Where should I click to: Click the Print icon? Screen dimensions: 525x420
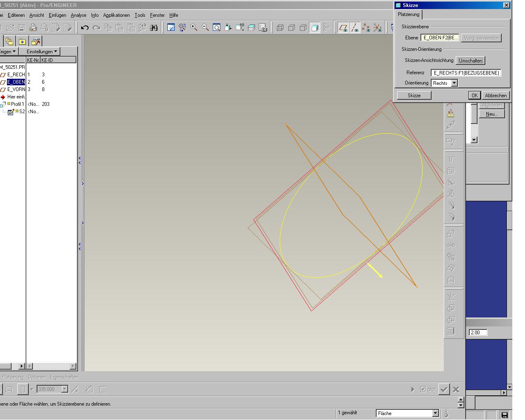click(33, 28)
